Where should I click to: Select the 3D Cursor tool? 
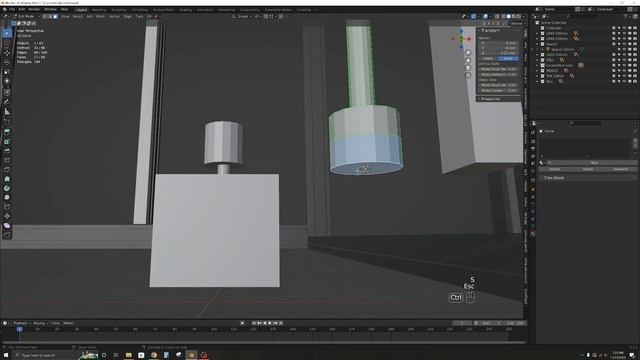click(x=7, y=42)
